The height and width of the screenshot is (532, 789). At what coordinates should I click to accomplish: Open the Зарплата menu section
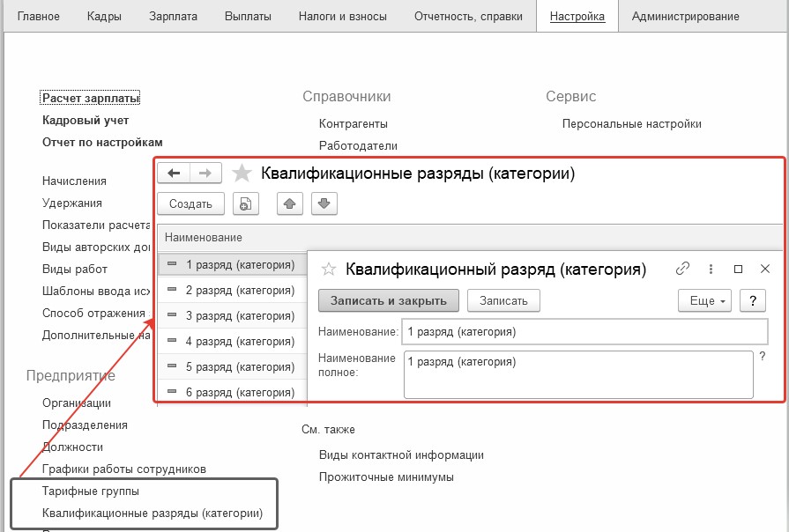pos(173,16)
